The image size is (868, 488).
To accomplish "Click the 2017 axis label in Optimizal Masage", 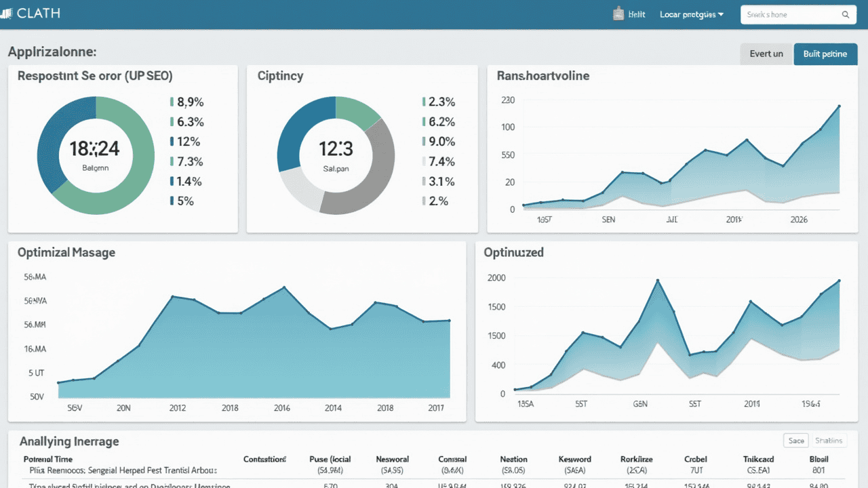I will 436,408.
